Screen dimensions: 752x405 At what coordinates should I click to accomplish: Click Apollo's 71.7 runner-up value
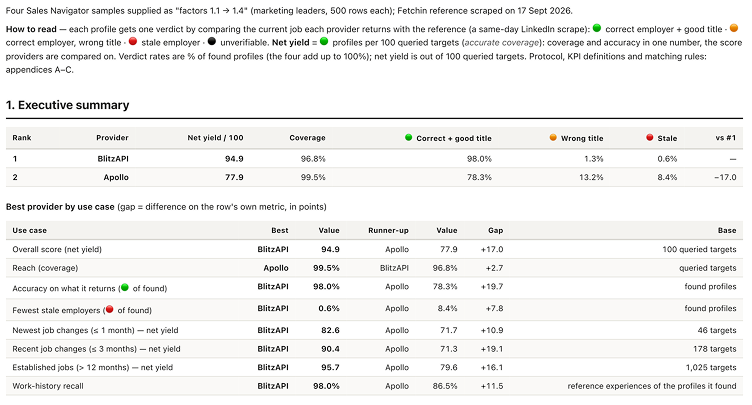tap(449, 330)
